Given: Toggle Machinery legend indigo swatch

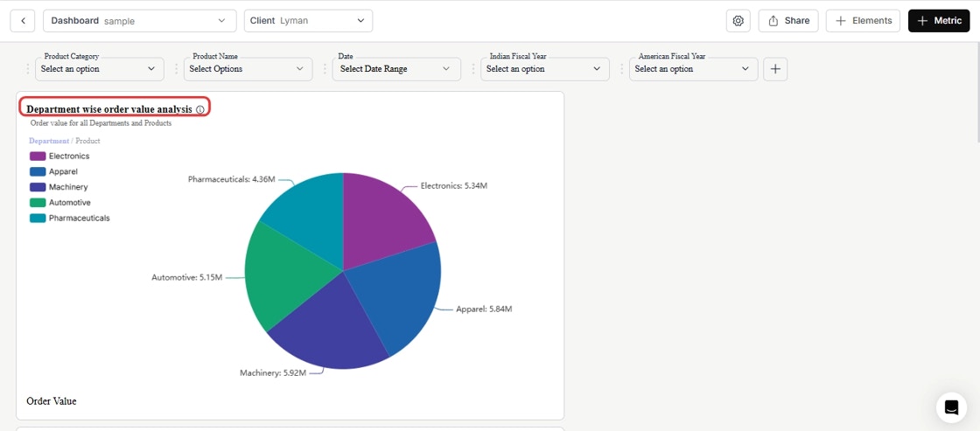Looking at the screenshot, I should pos(38,187).
